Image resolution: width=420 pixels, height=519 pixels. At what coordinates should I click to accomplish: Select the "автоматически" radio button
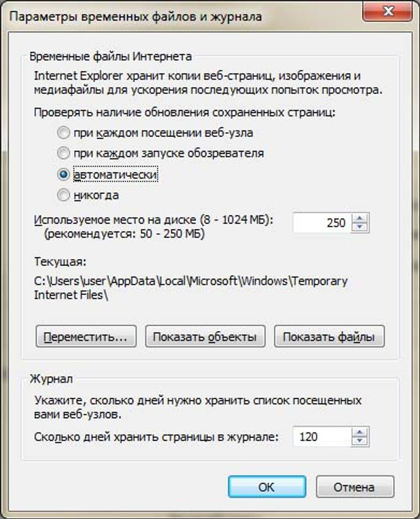(64, 174)
